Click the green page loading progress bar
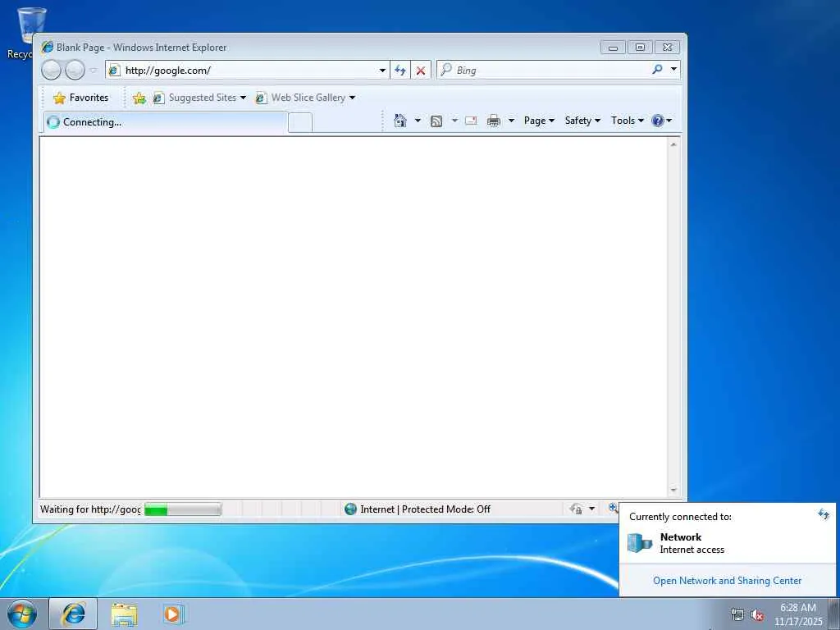Image resolution: width=840 pixels, height=630 pixels. point(183,509)
